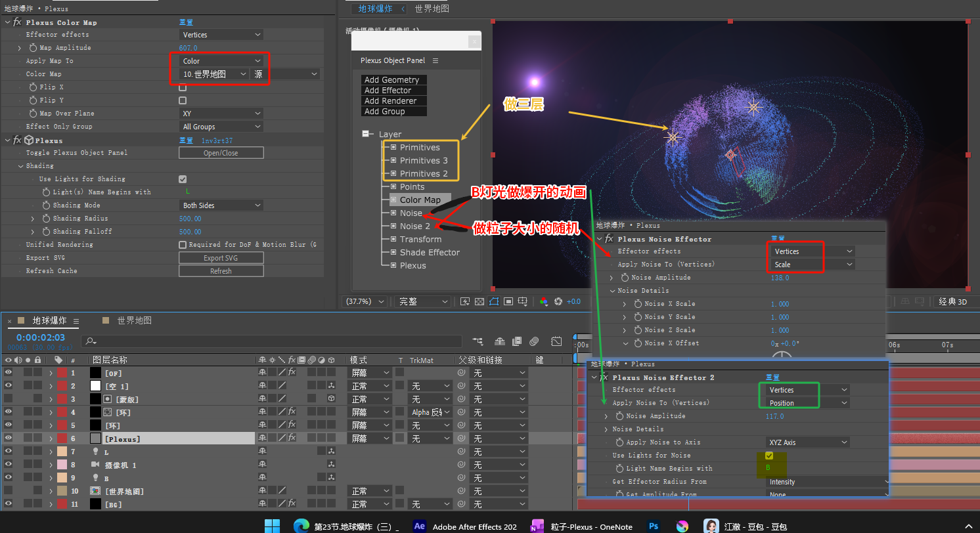Enable the Flip X checkbox

[183, 87]
